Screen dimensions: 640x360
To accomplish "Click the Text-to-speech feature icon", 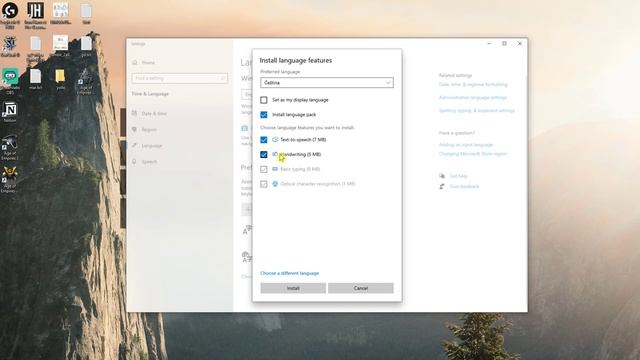I will point(275,140).
